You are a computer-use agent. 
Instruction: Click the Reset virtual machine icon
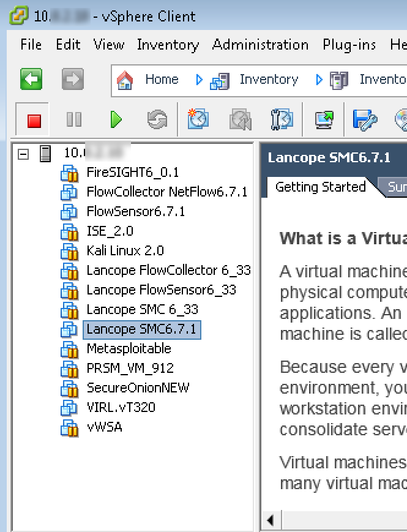point(157,120)
